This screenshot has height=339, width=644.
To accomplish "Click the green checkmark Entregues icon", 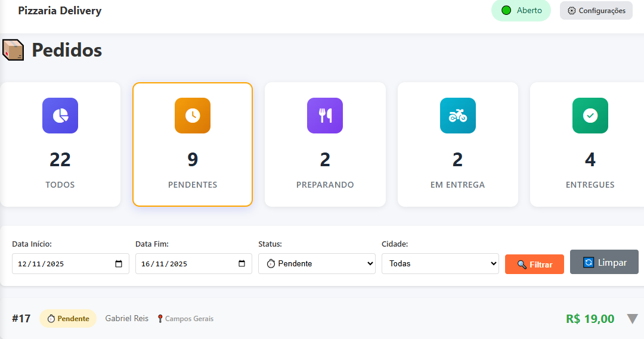I will coord(590,116).
